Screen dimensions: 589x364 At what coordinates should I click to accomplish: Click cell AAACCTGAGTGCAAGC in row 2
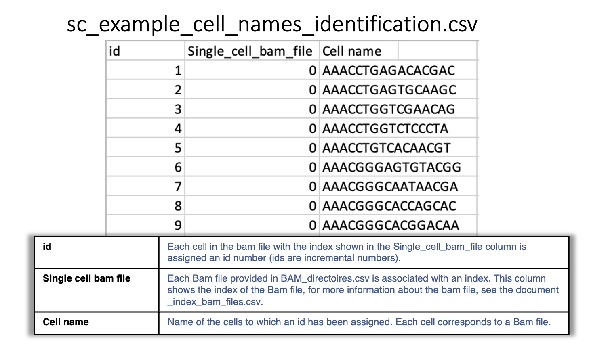398,90
